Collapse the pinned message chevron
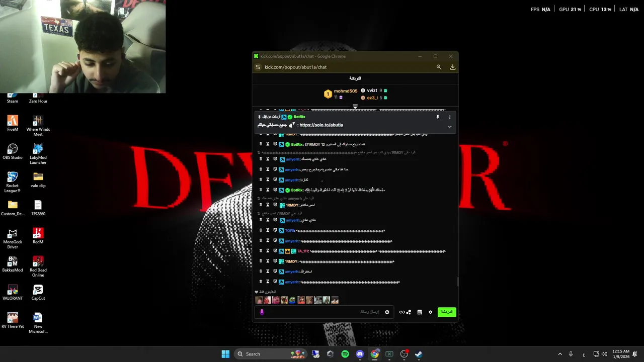The image size is (644, 362). click(x=450, y=127)
